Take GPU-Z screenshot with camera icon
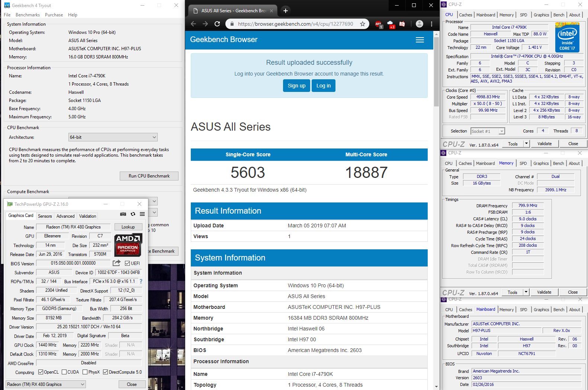 tap(123, 214)
